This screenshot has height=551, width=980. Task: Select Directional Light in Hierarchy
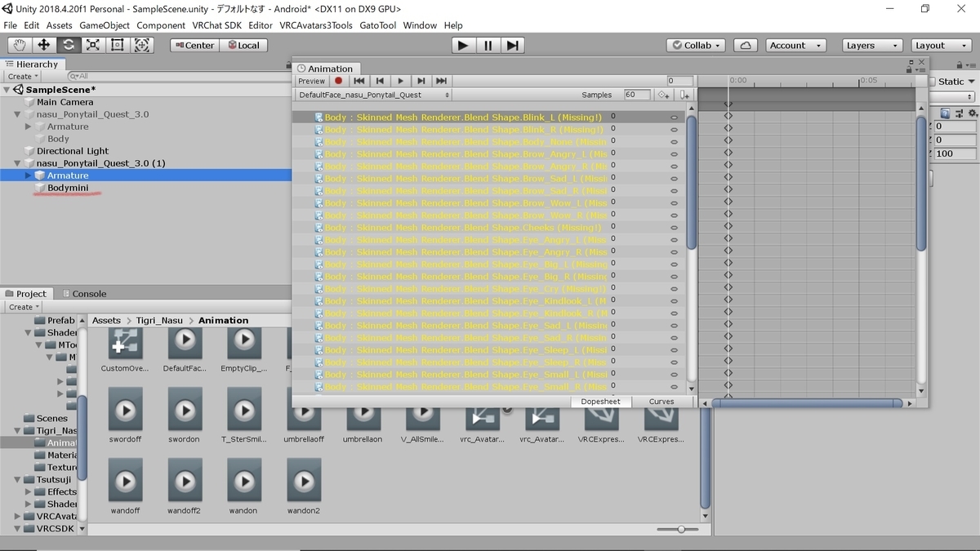(73, 151)
